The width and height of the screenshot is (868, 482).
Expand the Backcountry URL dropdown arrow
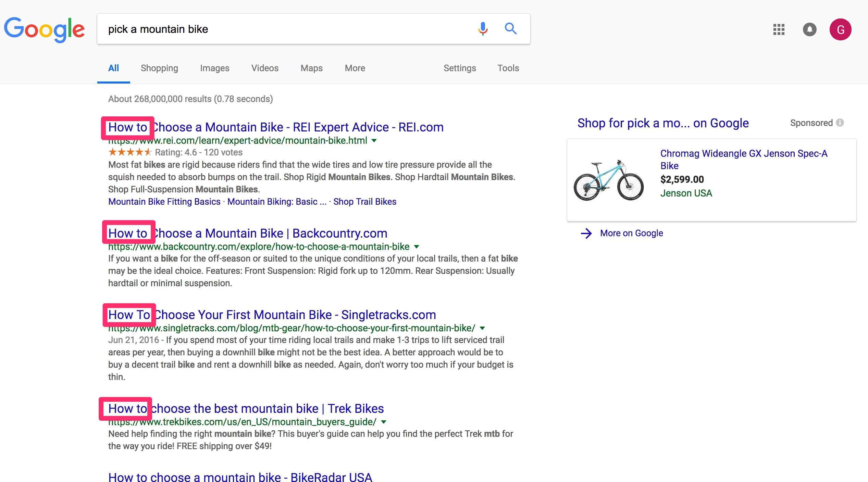(x=417, y=247)
